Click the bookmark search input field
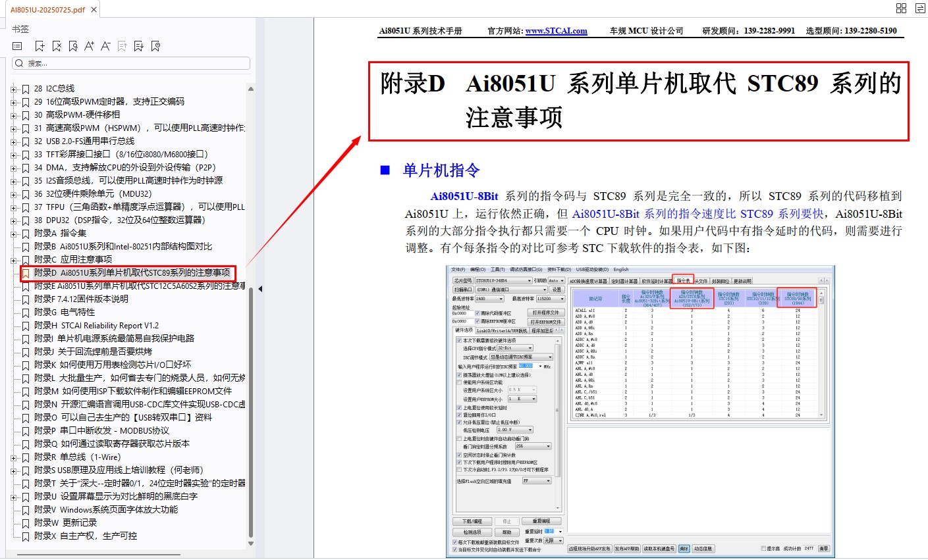Screen dimensions: 928x560 [131, 63]
